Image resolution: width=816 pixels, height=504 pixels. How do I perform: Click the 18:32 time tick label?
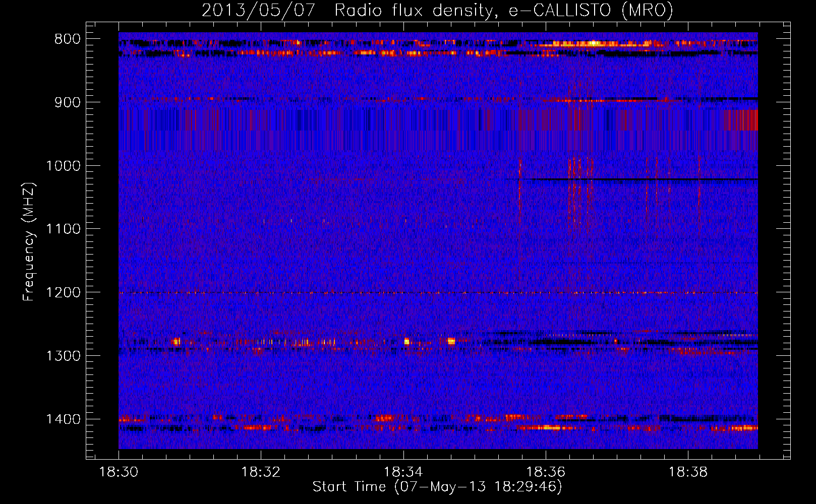(261, 472)
